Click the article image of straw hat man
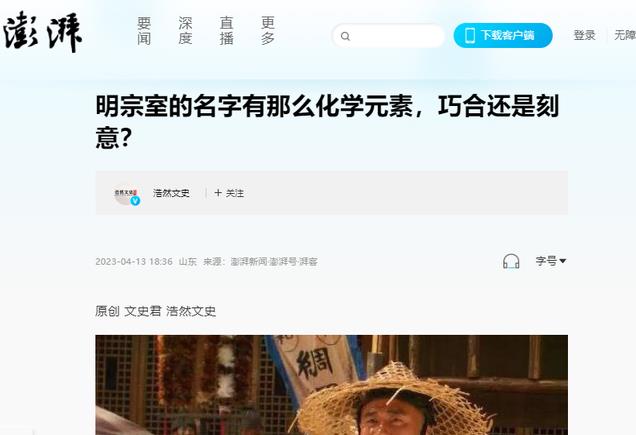 point(331,385)
